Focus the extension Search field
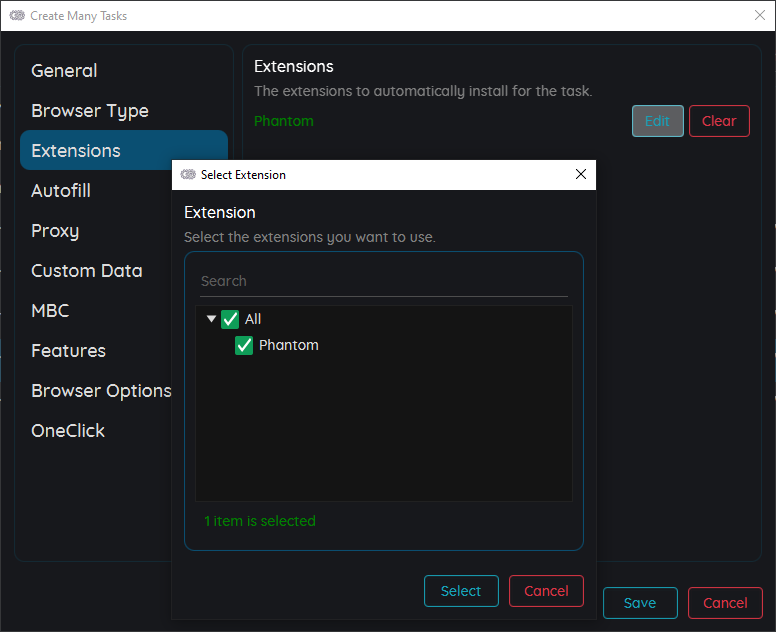This screenshot has width=776, height=632. coord(384,281)
